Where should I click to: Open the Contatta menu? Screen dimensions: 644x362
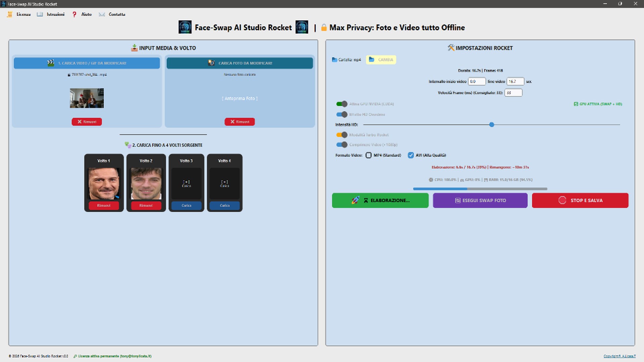pos(117,14)
